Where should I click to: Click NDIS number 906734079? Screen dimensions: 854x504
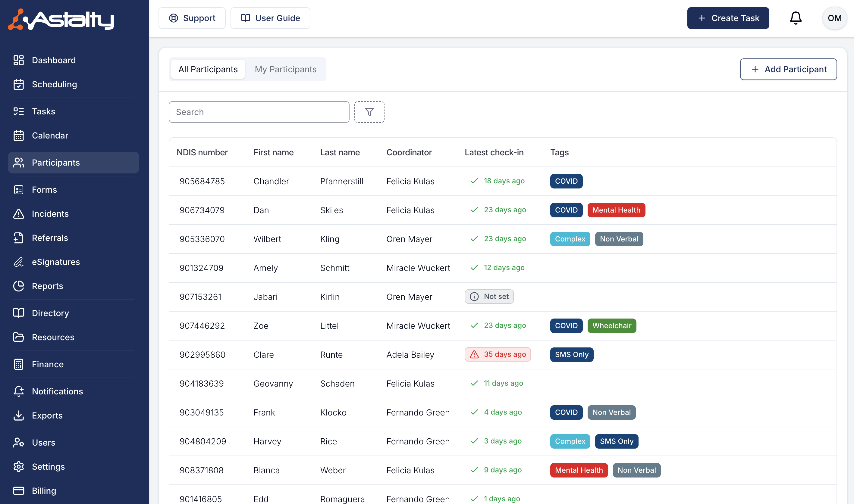pyautogui.click(x=202, y=210)
